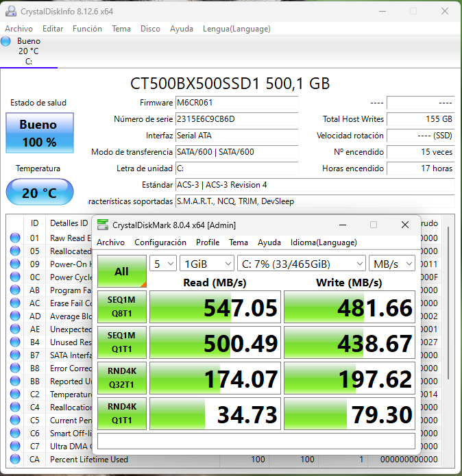Expand the drive selector showing C: 7%
Image resolution: width=462 pixels, height=476 pixels.
(302, 264)
